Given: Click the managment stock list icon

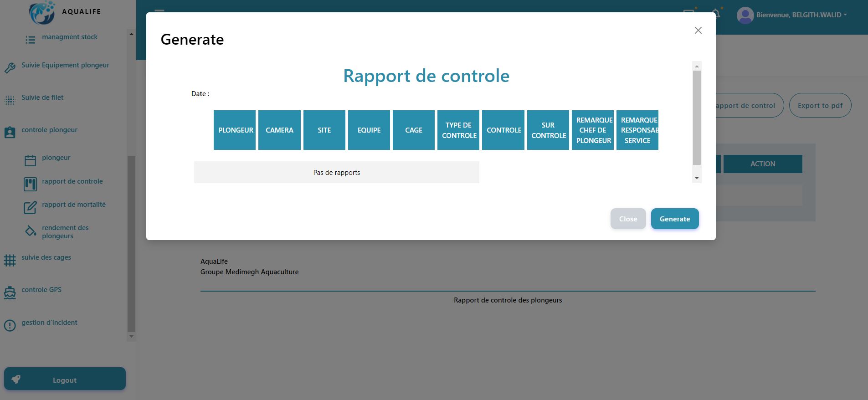Looking at the screenshot, I should point(31,40).
